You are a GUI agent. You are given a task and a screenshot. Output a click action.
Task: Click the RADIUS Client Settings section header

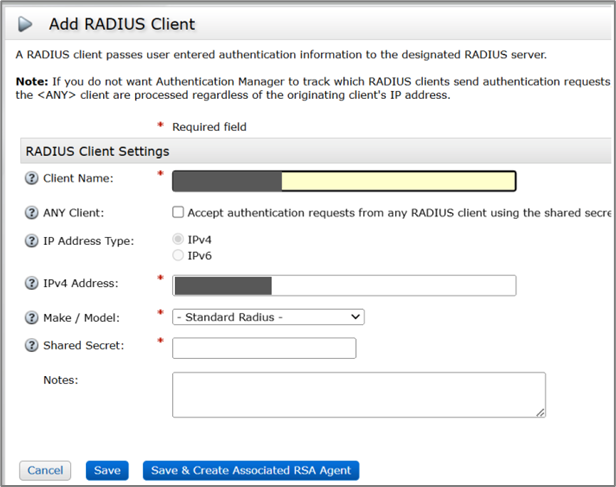96,151
